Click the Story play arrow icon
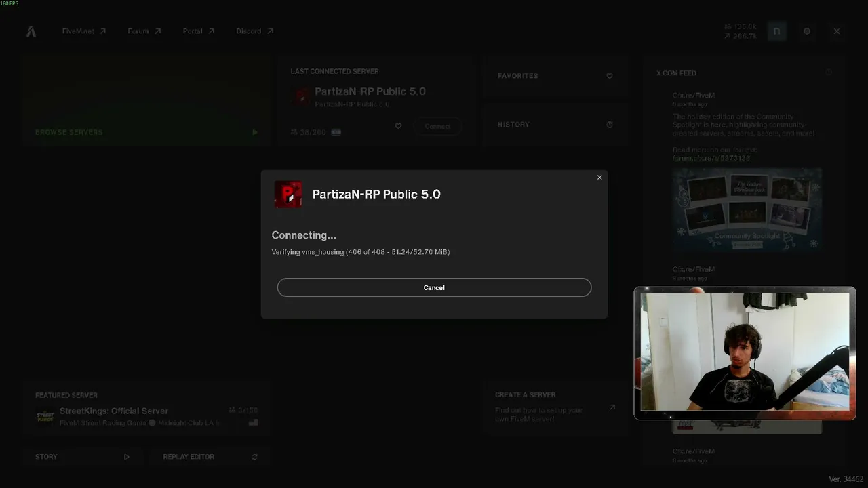The width and height of the screenshot is (868, 488). click(126, 457)
